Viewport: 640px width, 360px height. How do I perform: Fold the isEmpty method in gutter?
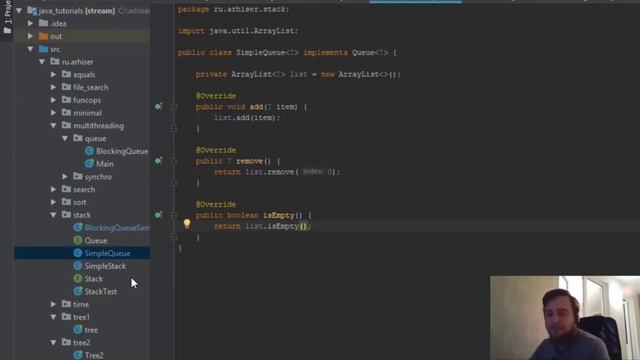click(174, 215)
